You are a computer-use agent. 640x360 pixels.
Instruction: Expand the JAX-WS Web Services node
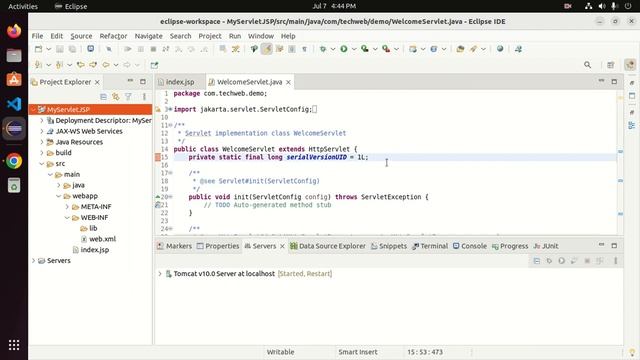pyautogui.click(x=42, y=131)
